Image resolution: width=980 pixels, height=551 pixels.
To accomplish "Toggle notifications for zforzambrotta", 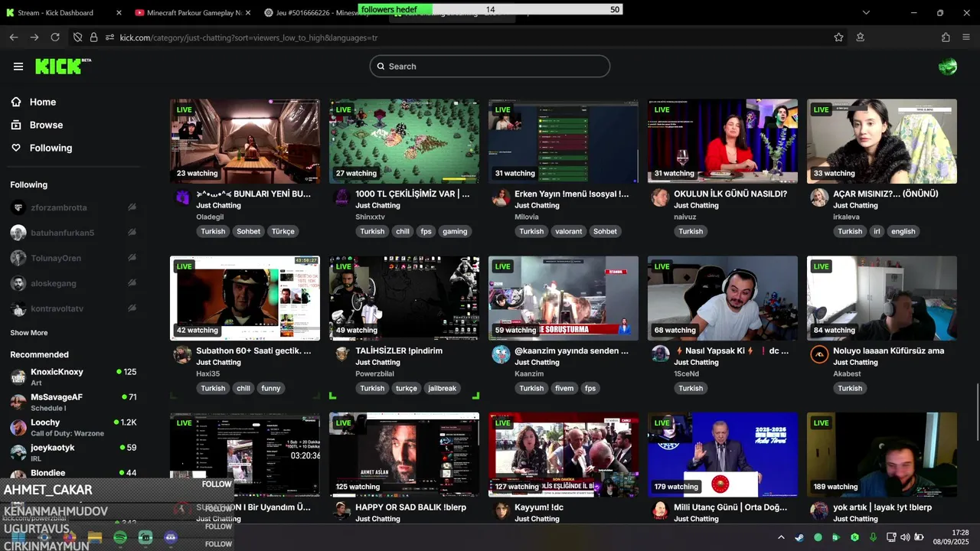I will (x=132, y=207).
